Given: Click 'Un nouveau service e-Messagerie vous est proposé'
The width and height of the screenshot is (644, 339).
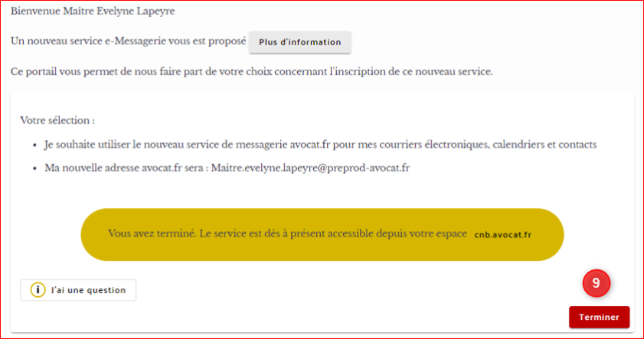Looking at the screenshot, I should 128,41.
